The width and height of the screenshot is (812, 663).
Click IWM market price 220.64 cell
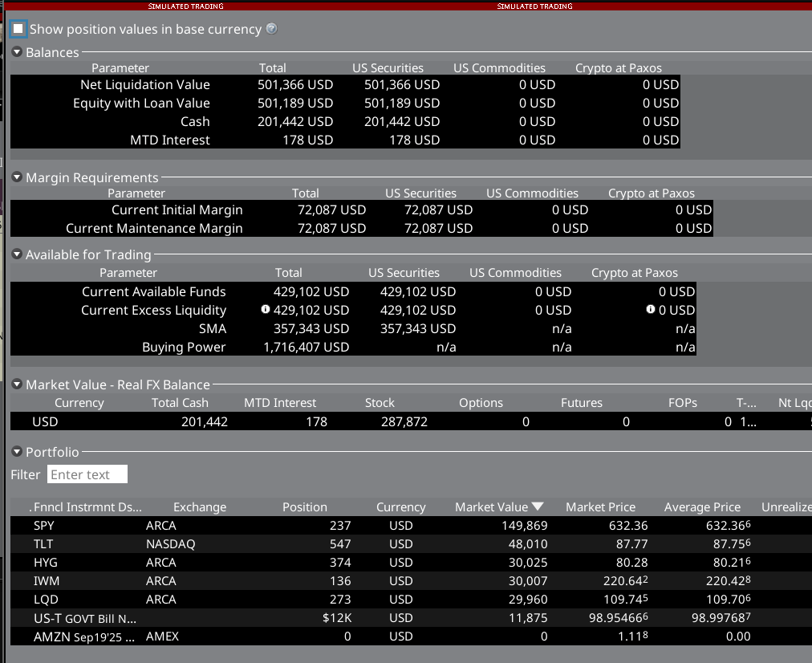pos(626,580)
